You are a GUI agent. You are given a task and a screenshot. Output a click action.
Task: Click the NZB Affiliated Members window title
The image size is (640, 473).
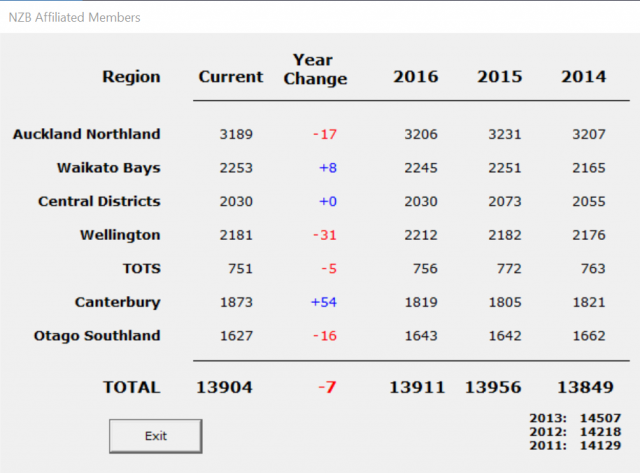(x=74, y=18)
